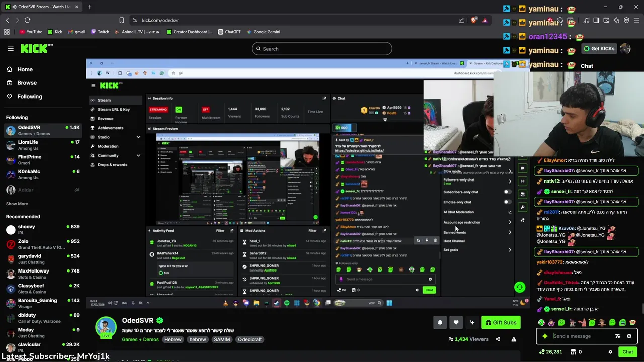Open the channel points store icon
Image resolution: width=644 pixels, height=362 pixels.
572,352
